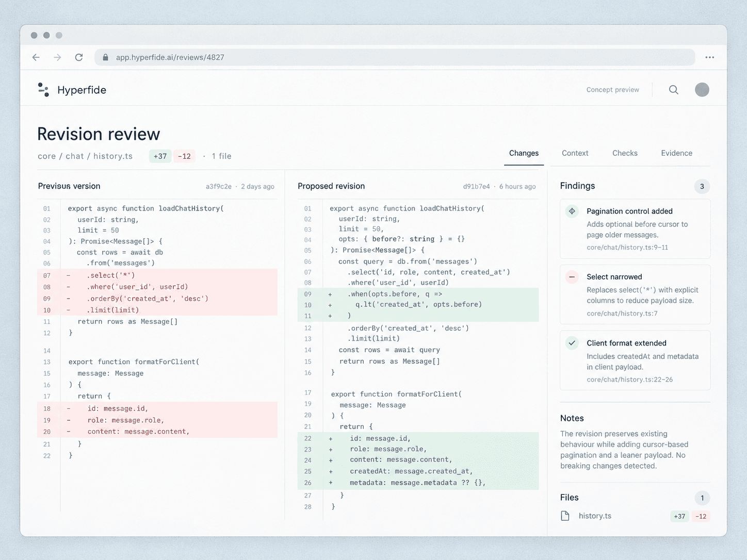Click the '2 days ago' timestamp
This screenshot has width=747, height=560.
[257, 187]
